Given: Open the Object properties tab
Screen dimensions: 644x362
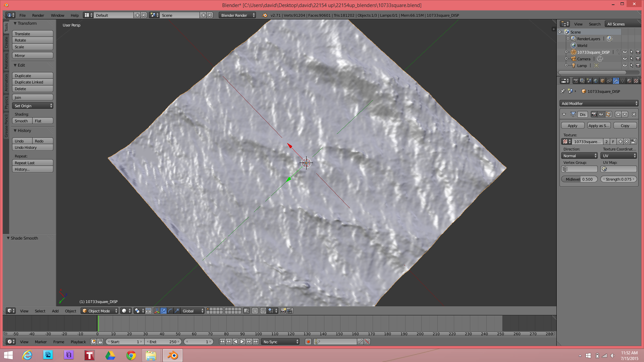Looking at the screenshot, I should (x=602, y=81).
